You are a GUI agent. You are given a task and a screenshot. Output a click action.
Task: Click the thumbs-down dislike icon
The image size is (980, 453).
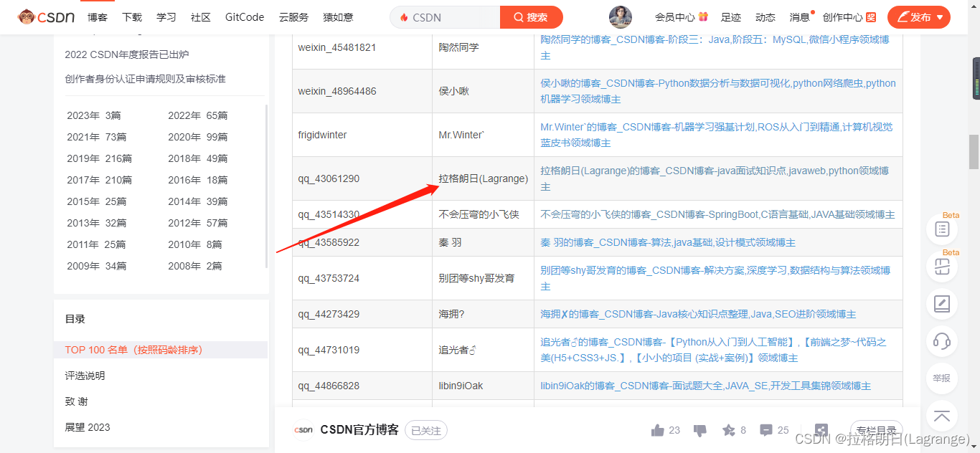700,430
